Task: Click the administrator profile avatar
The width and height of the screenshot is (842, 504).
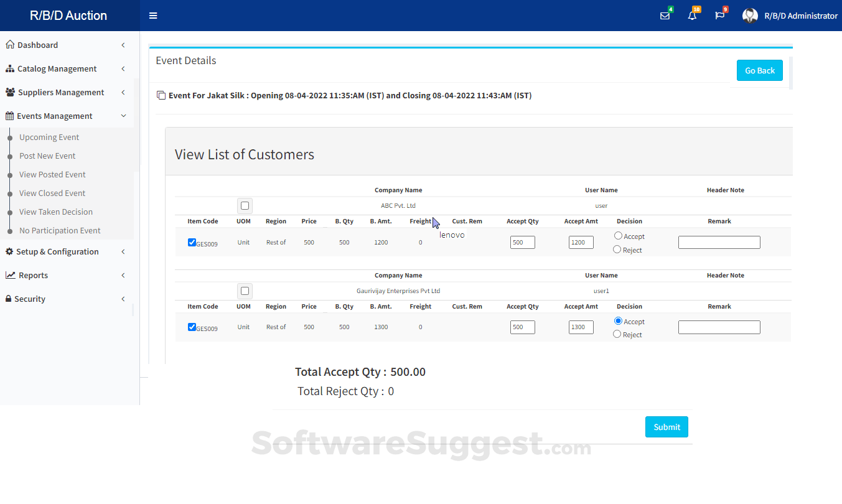Action: [750, 16]
